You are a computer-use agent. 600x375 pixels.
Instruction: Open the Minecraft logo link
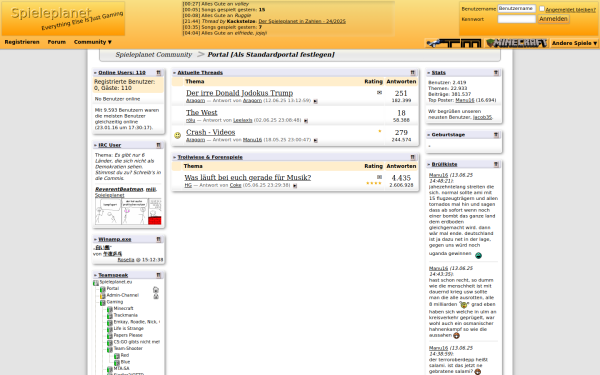click(516, 43)
